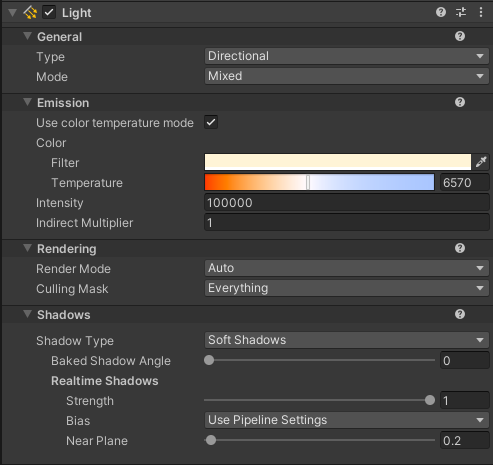Uncheck Use color temperature mode
The height and width of the screenshot is (465, 493).
click(x=211, y=122)
